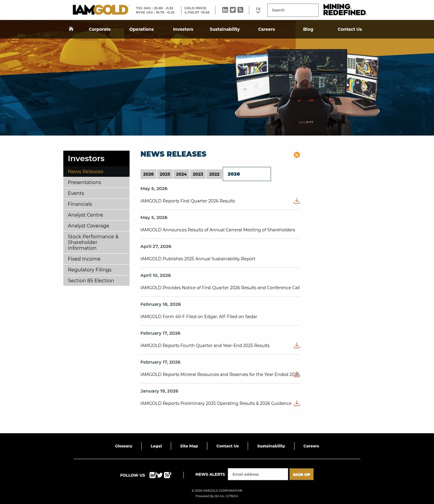434x504 pixels.
Task: Open the Careers menu in navigation bar
Action: tap(266, 29)
